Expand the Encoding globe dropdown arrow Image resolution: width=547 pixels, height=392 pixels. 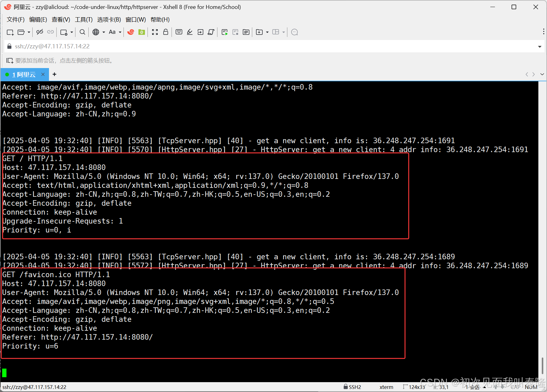tap(104, 32)
